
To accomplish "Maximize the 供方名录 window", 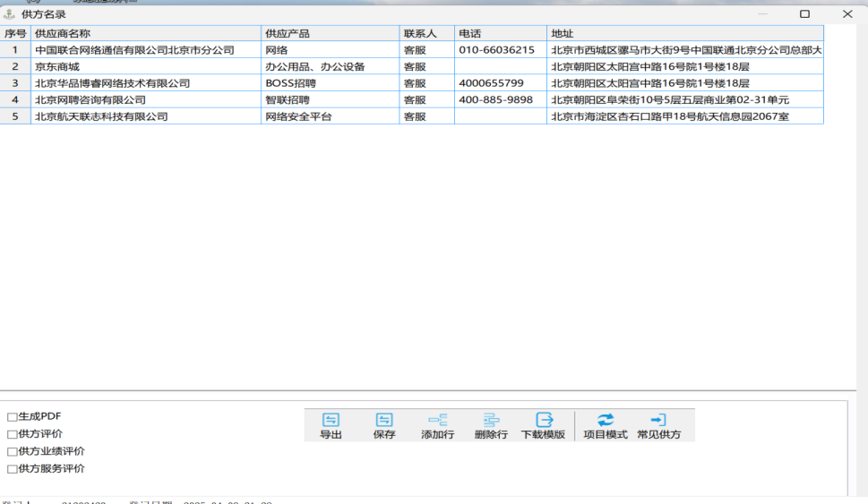I will click(x=804, y=14).
